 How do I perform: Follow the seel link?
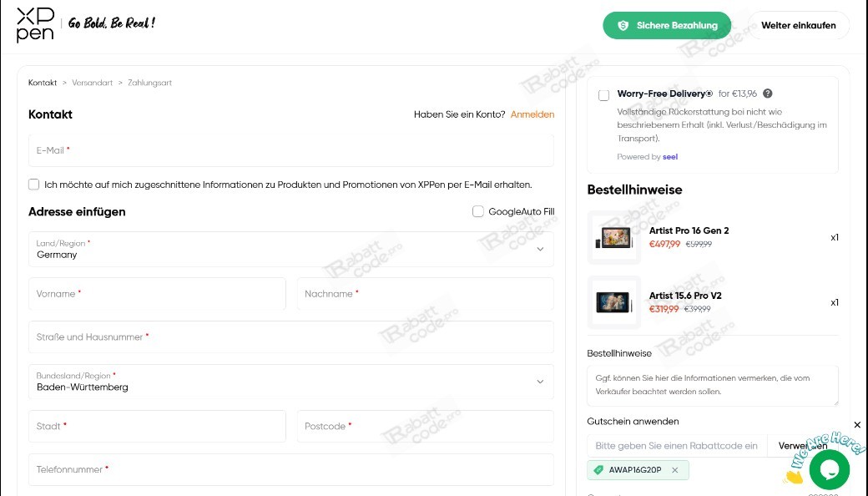pos(670,157)
